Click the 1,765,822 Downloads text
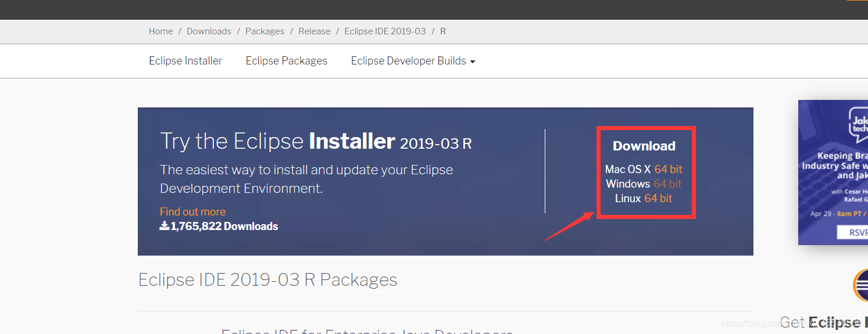This screenshot has width=868, height=334. coord(224,226)
